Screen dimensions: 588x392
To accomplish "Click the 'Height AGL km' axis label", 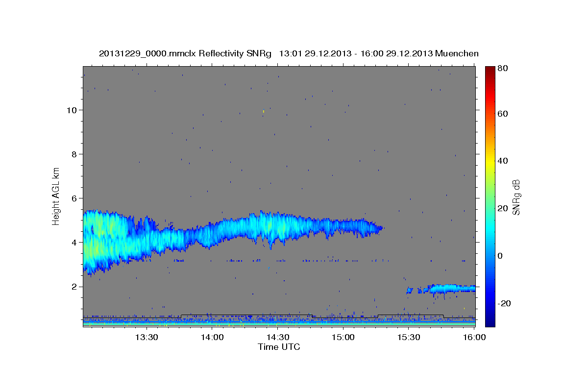I will tap(56, 196).
